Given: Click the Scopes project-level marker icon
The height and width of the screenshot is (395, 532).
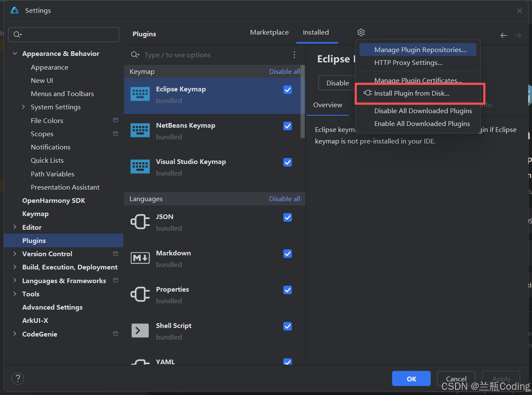Looking at the screenshot, I should [115, 134].
